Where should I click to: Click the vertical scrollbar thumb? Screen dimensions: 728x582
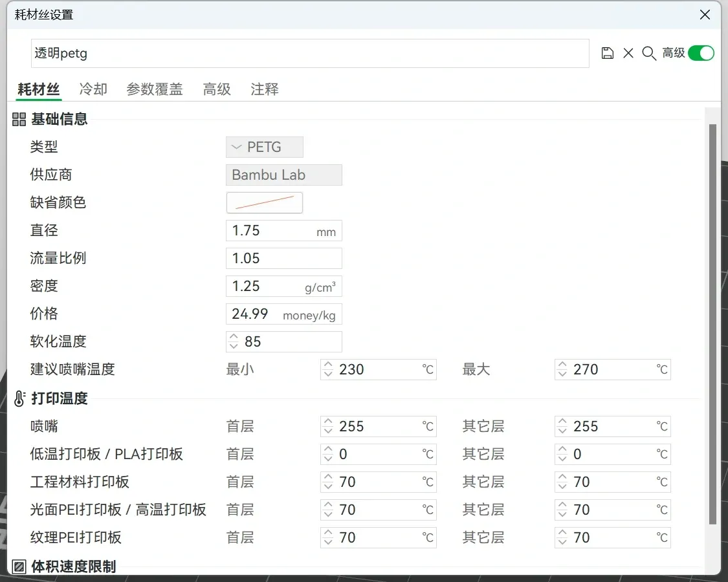(712, 325)
